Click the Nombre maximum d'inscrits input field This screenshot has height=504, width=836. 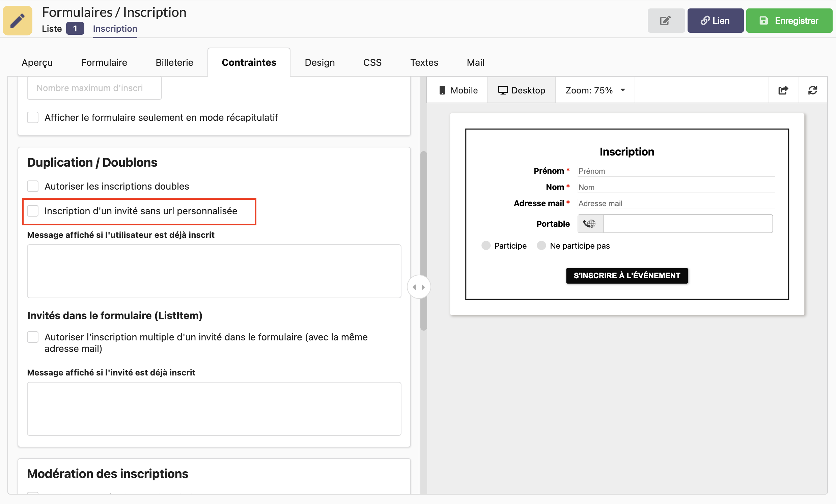(94, 88)
